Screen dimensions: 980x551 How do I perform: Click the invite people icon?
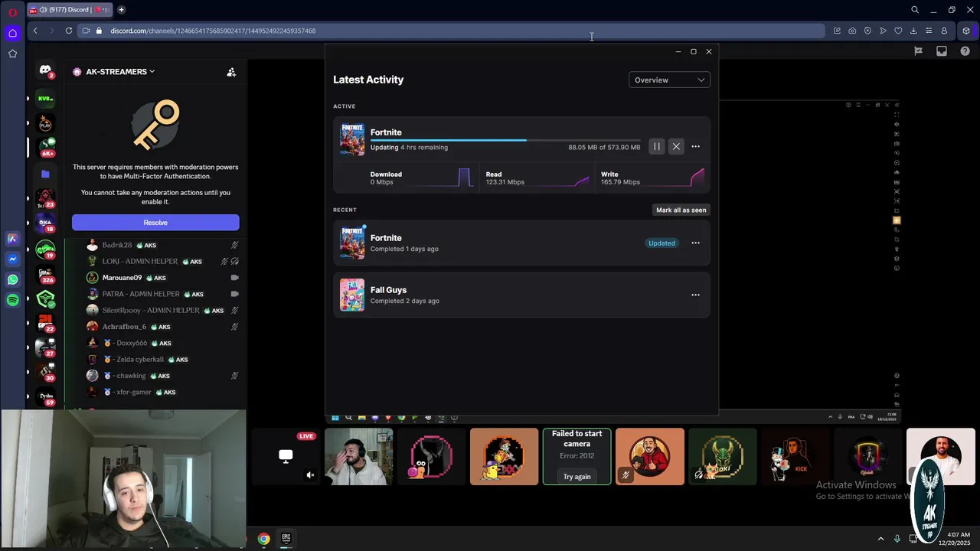231,72
